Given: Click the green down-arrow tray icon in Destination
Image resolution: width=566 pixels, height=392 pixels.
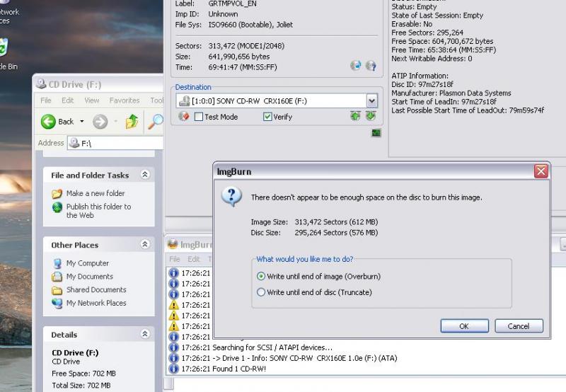Looking at the screenshot, I should [370, 116].
